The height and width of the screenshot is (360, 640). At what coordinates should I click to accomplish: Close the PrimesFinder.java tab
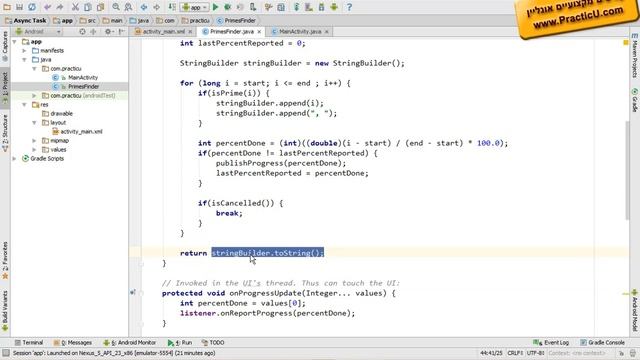259,31
